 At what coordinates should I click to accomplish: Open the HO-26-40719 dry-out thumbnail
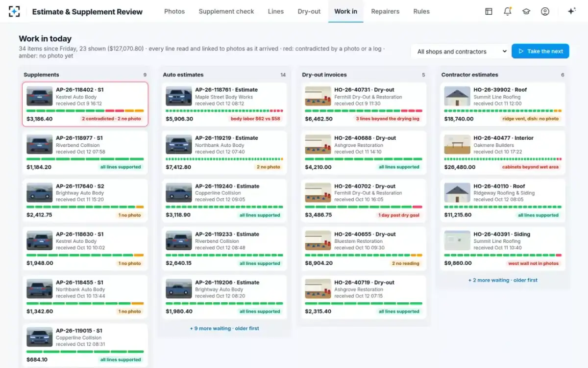[318, 289]
